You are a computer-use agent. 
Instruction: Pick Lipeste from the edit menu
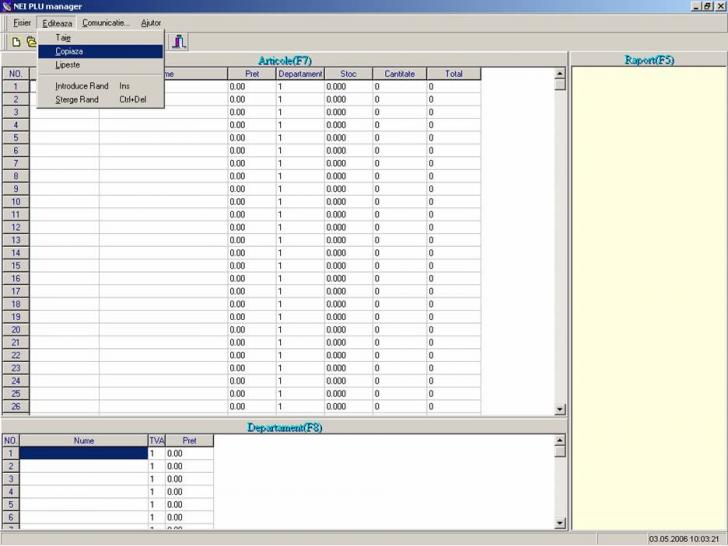point(68,64)
